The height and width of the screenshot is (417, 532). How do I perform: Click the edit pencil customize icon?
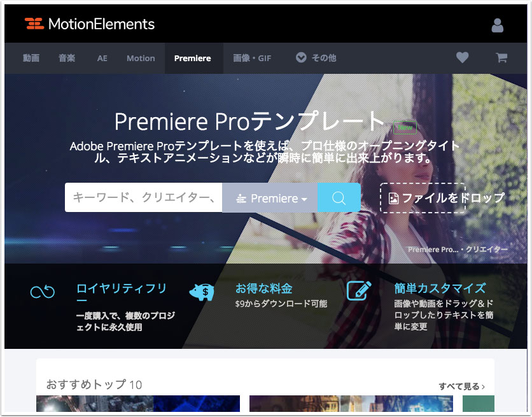(359, 291)
